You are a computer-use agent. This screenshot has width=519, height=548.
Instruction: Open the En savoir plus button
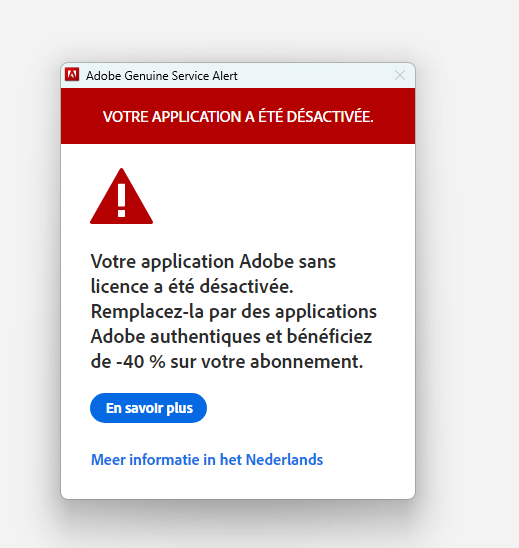coord(149,408)
